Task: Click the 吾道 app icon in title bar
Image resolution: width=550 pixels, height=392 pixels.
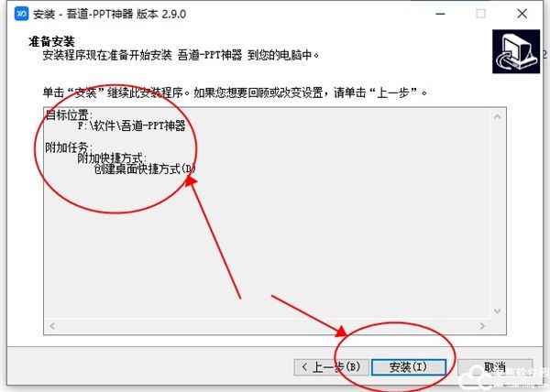Action: click(x=22, y=14)
